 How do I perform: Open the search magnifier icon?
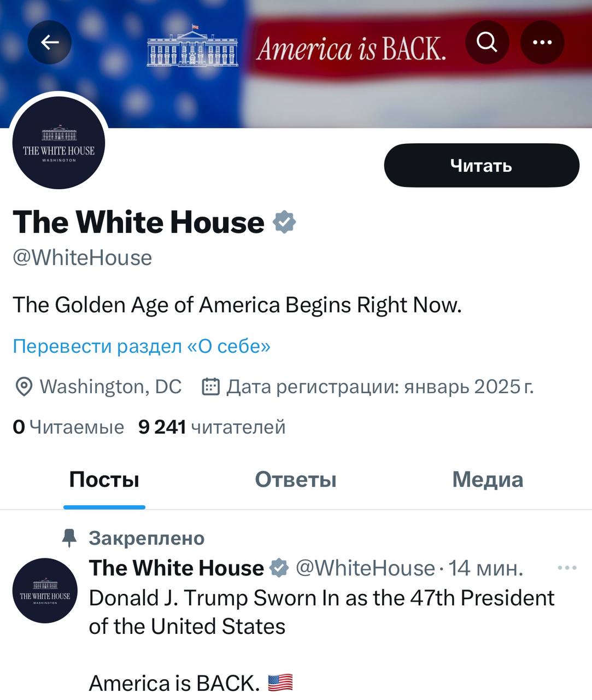point(487,42)
